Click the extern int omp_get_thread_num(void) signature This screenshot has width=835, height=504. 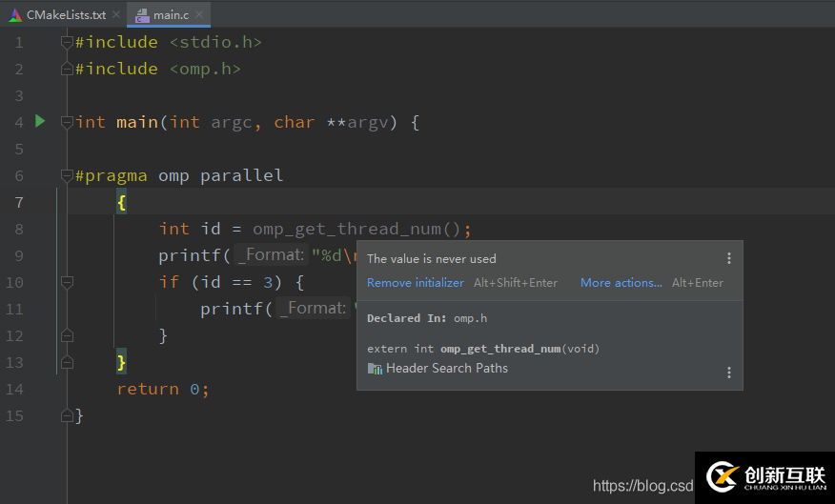click(483, 349)
